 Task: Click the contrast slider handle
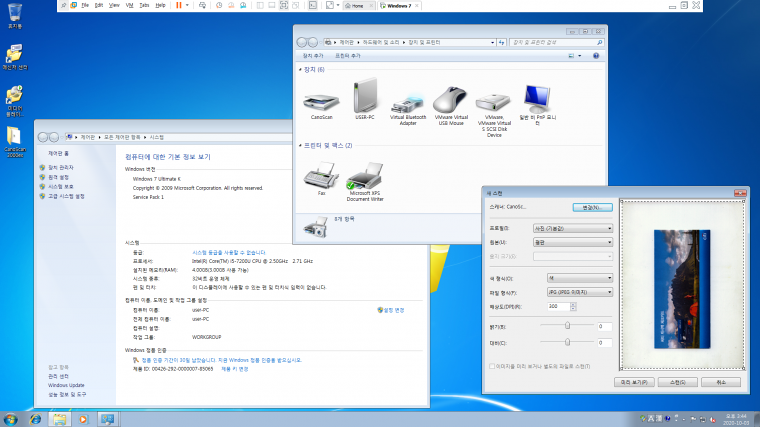pos(567,342)
